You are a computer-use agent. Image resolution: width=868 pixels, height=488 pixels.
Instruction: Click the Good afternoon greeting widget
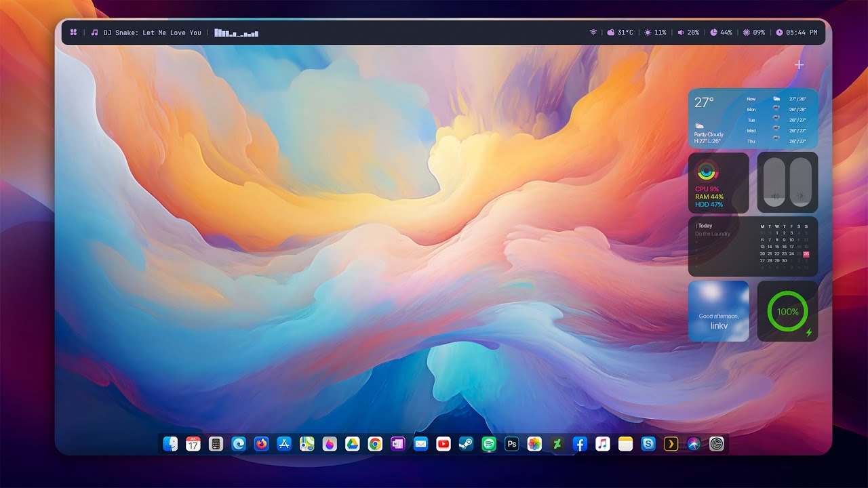click(719, 311)
